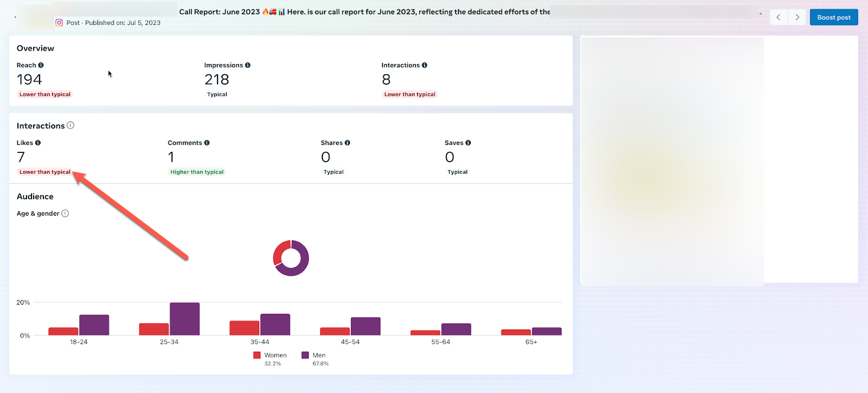
Task: Click the 65+ age axis label
Action: tap(531, 342)
